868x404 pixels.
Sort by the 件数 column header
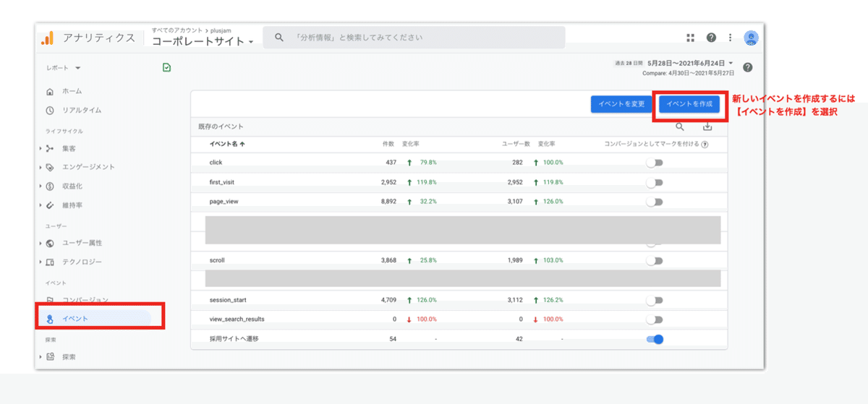(x=388, y=144)
